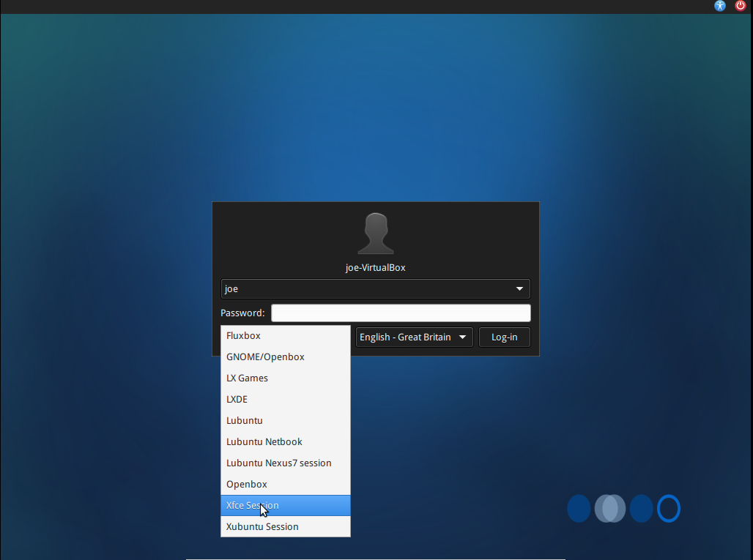Focus the Password input field
Viewport: 753px width, 560px height.
(x=401, y=313)
